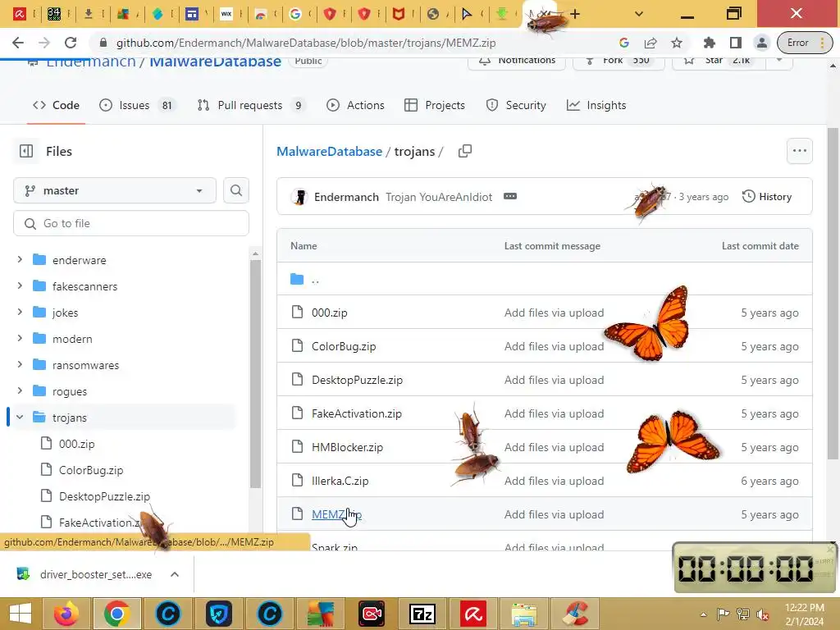Open the Pull requests tab
The image size is (840, 630).
coord(251,105)
